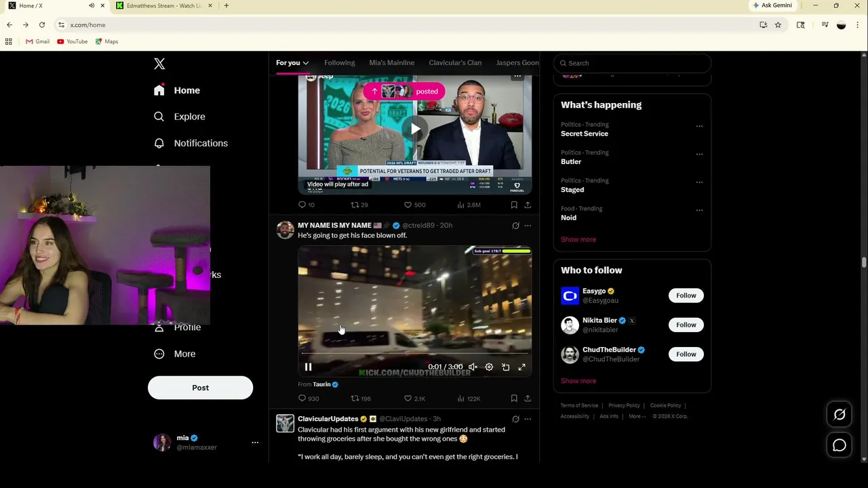
Task: Toggle the video picture-in-picture icon
Action: point(505,367)
